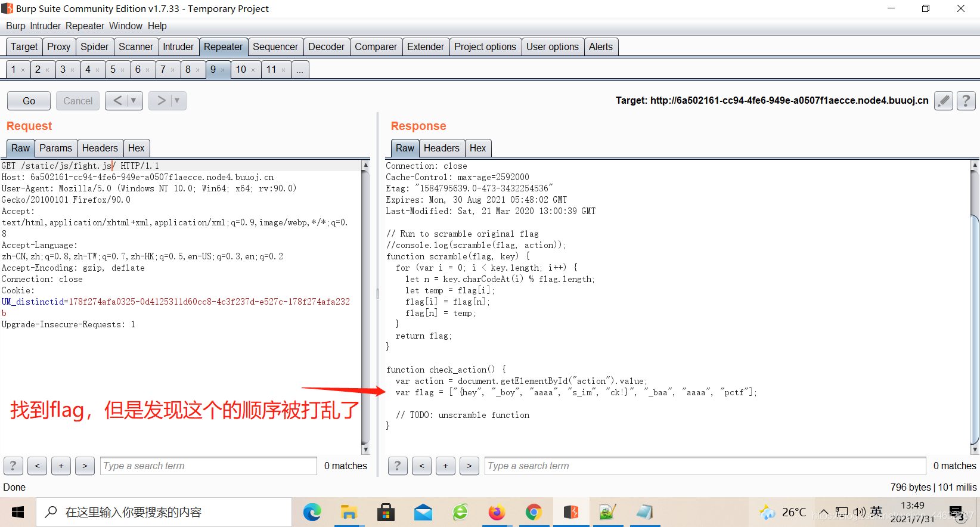
Task: Select the Request Headers tab
Action: pos(100,148)
